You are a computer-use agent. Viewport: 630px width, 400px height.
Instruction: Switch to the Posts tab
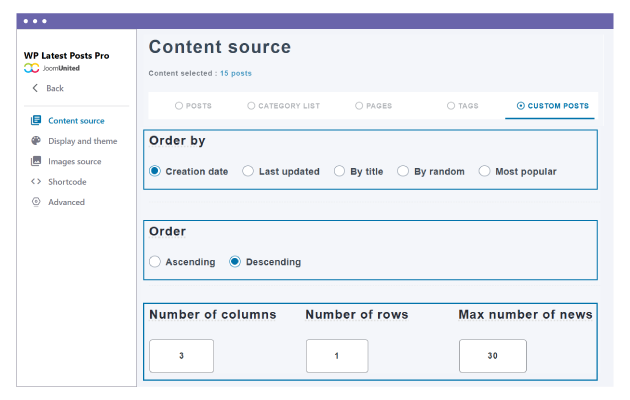(x=193, y=106)
